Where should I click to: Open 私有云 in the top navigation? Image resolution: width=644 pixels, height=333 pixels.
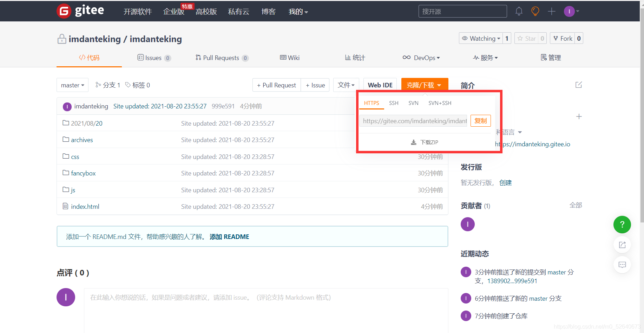[x=239, y=12]
